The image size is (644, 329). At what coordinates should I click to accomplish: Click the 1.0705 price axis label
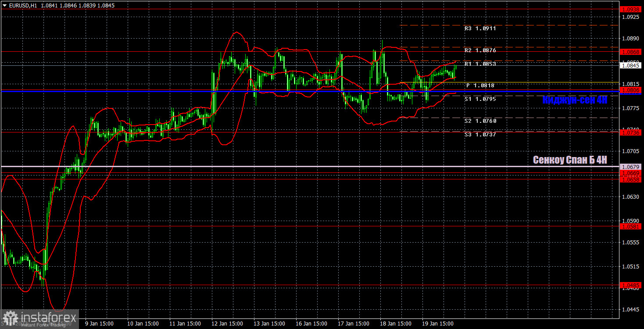pyautogui.click(x=631, y=151)
